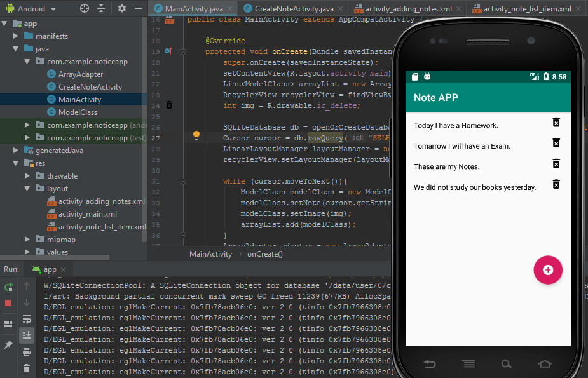Toggle code fold marker at line 19
The width and height of the screenshot is (588, 378).
(x=183, y=51)
